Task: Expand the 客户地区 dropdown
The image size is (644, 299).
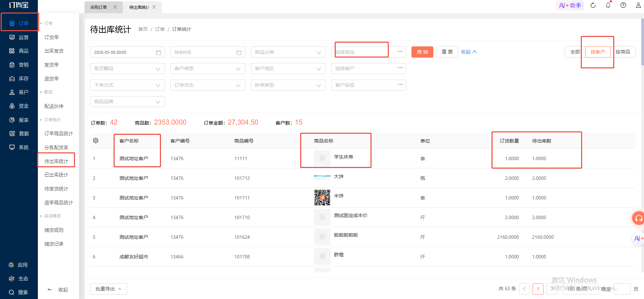Action: click(x=288, y=68)
